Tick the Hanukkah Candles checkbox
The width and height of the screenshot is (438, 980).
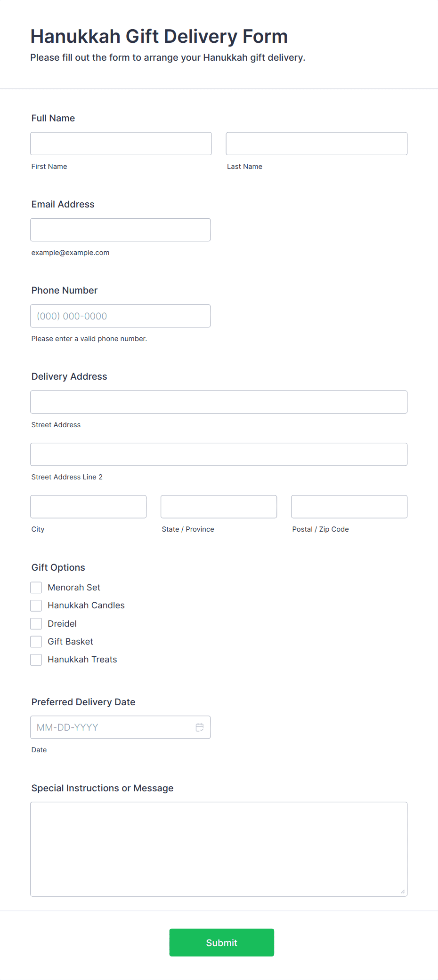point(36,606)
